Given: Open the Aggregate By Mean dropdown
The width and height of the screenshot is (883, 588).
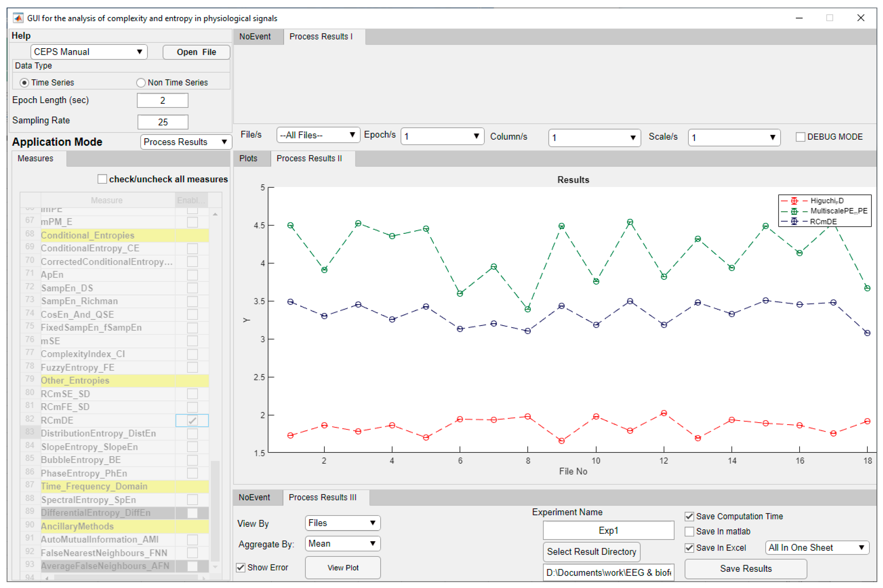Looking at the screenshot, I should pyautogui.click(x=342, y=543).
